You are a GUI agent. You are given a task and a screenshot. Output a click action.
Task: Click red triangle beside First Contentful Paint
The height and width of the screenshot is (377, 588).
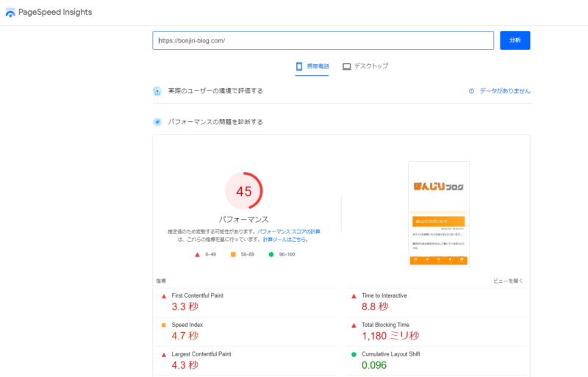click(x=163, y=296)
